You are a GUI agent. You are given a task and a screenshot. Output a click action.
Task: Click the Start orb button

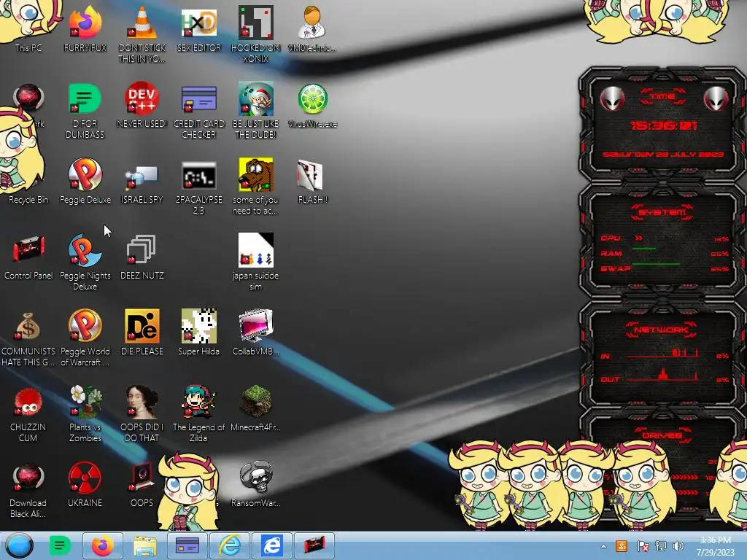[x=19, y=545]
